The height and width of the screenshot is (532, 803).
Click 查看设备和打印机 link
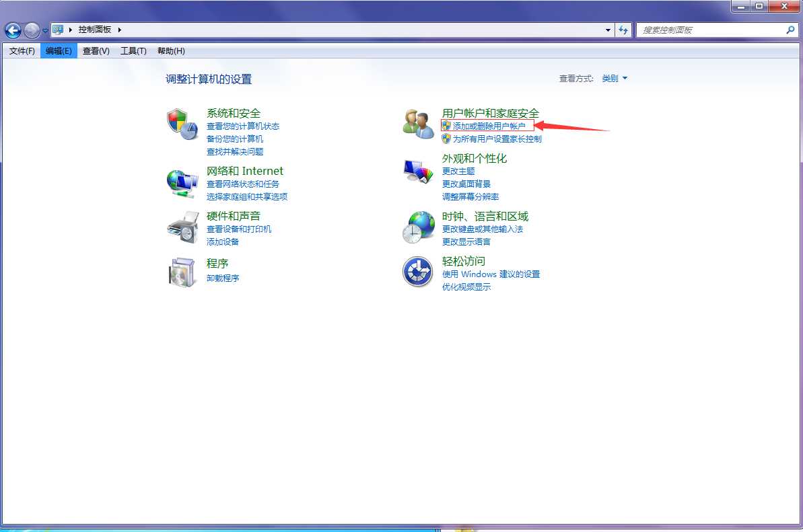(x=239, y=229)
